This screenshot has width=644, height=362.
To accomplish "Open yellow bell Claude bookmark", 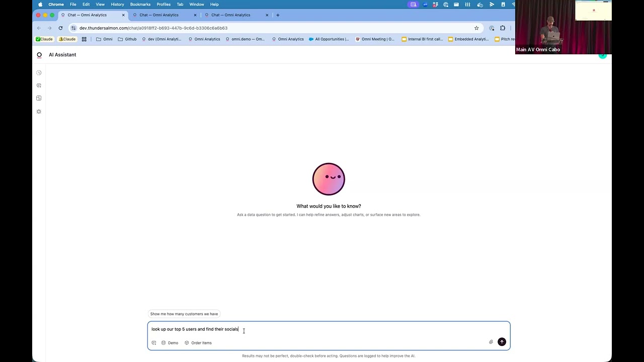I will 67,39.
